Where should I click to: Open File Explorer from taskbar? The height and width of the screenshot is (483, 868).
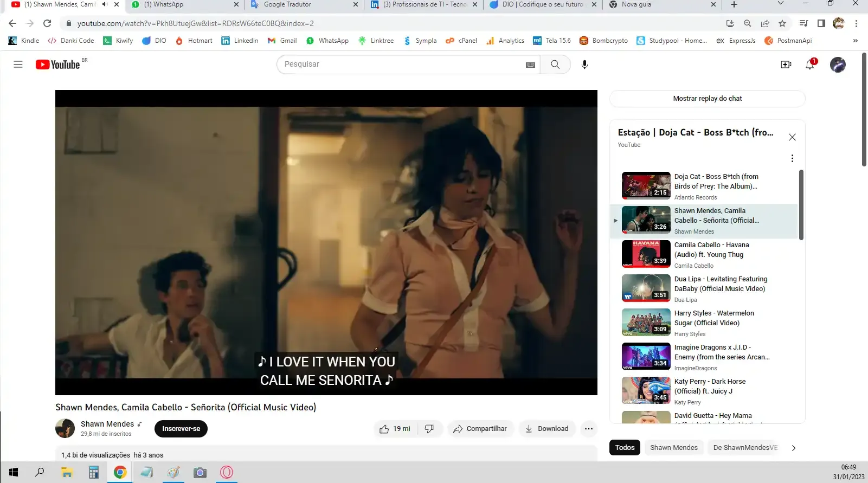tap(67, 473)
